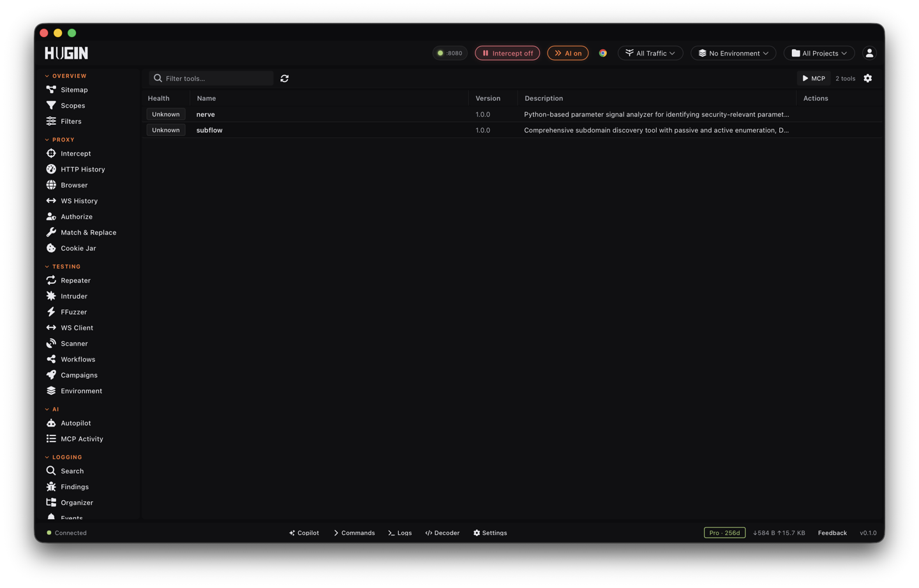The width and height of the screenshot is (919, 588).
Task: Click the Autopilot robot icon
Action: 51,423
